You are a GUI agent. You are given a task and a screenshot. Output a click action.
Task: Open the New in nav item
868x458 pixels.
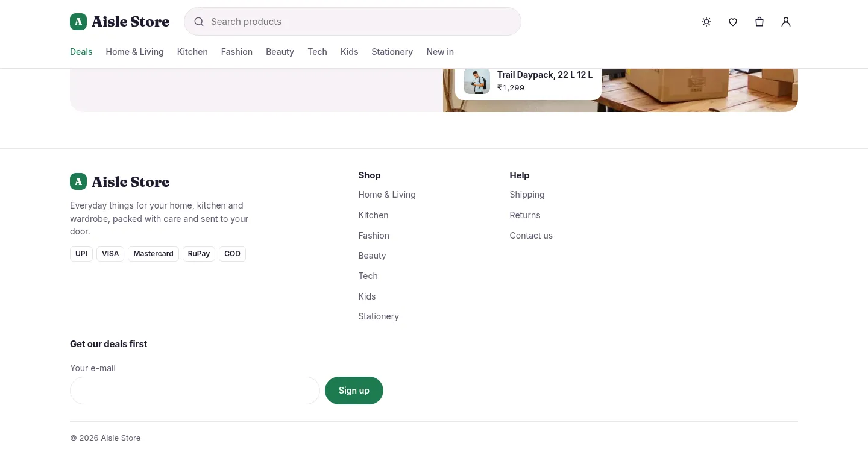point(440,52)
